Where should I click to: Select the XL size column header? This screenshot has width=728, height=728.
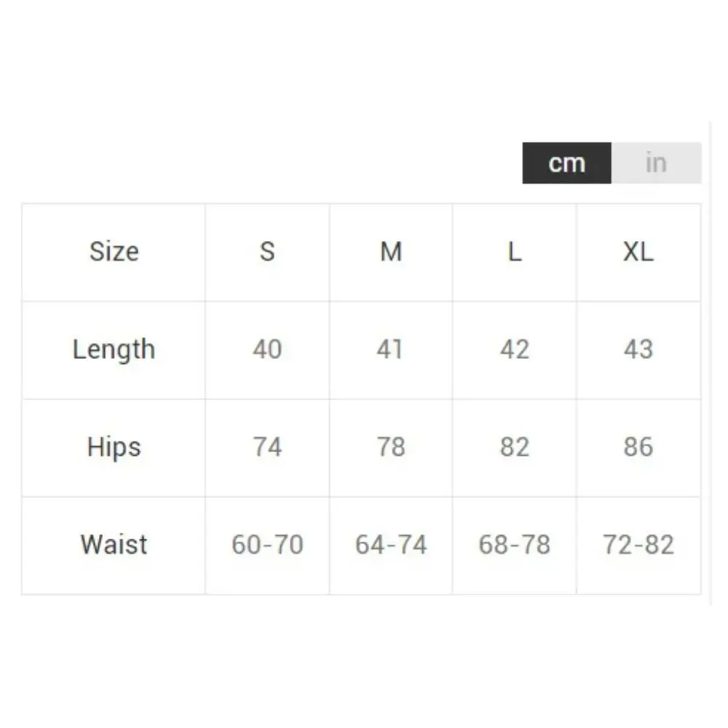coord(638,253)
